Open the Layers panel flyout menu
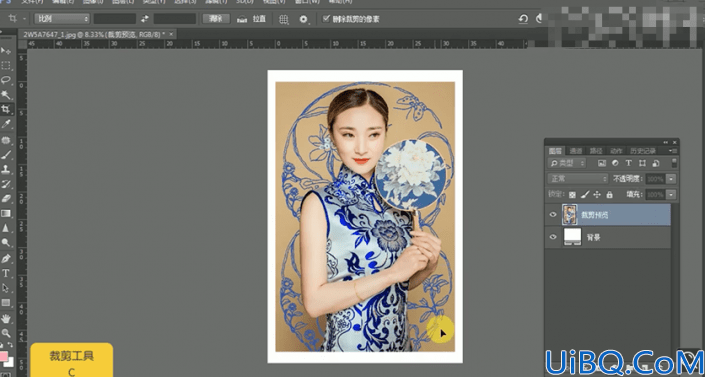The image size is (705, 377). coord(673,151)
